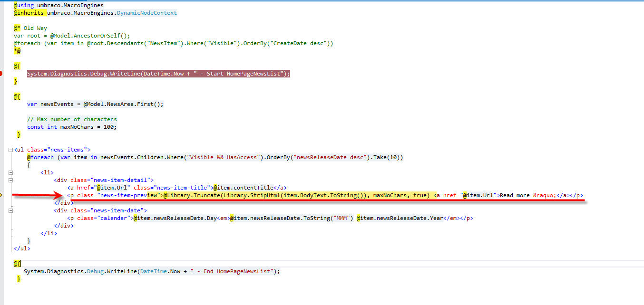Click the '@foreach (var item in newsEvents.Children' statement
The image size is (644, 305).
(x=215, y=157)
